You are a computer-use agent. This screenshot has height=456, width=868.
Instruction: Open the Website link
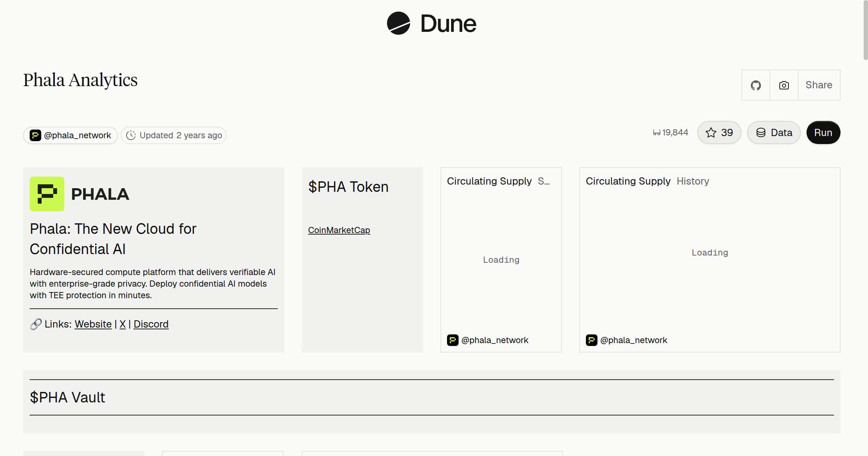pyautogui.click(x=93, y=324)
